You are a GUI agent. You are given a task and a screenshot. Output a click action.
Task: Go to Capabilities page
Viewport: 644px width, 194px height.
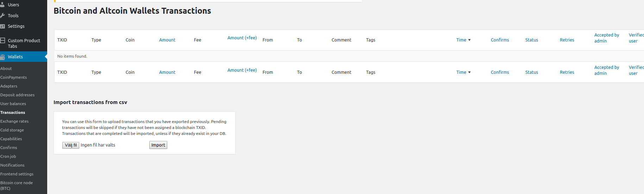11,139
